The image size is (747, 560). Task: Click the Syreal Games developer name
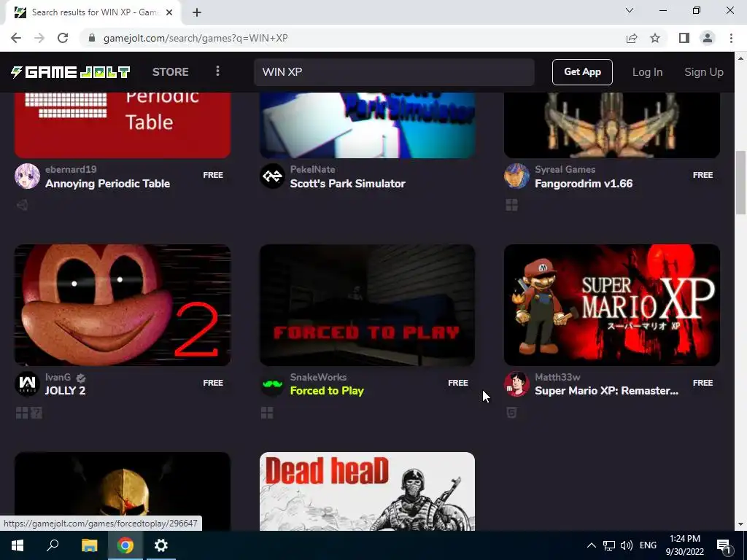(565, 169)
